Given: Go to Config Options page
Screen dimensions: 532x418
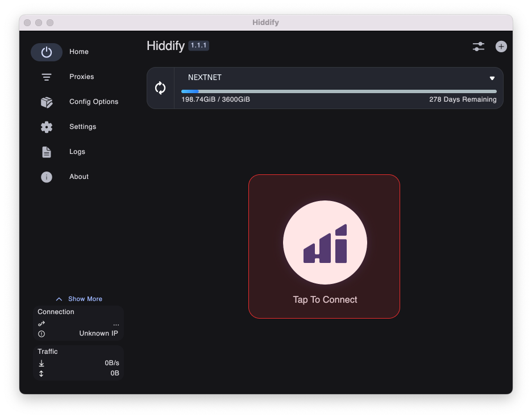Looking at the screenshot, I should [x=94, y=102].
